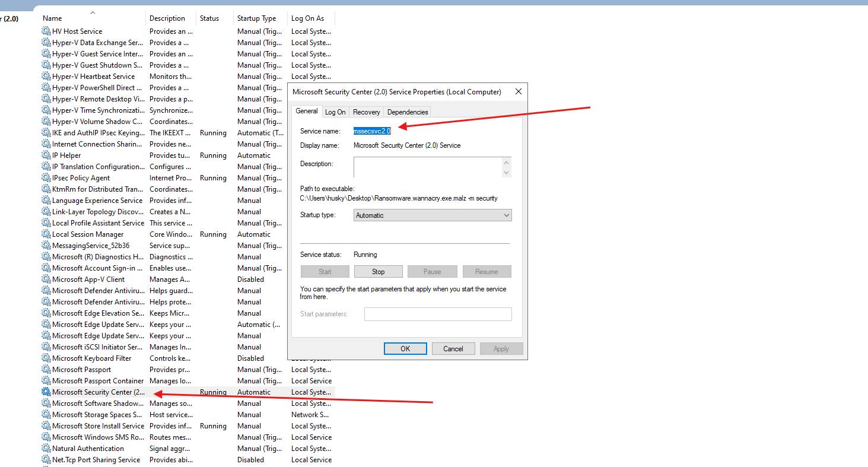
Task: Click gear icon of Natural Authentication
Action: tap(46, 449)
